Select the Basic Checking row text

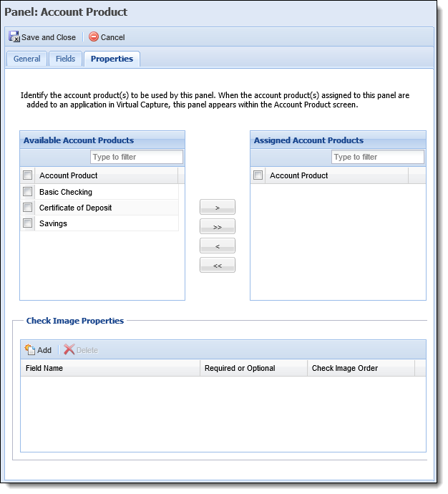pyautogui.click(x=66, y=192)
